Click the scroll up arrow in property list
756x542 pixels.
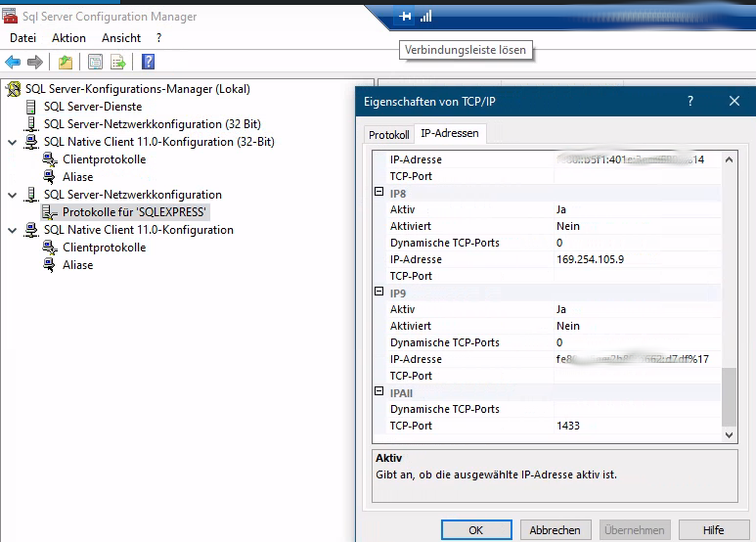tap(729, 159)
